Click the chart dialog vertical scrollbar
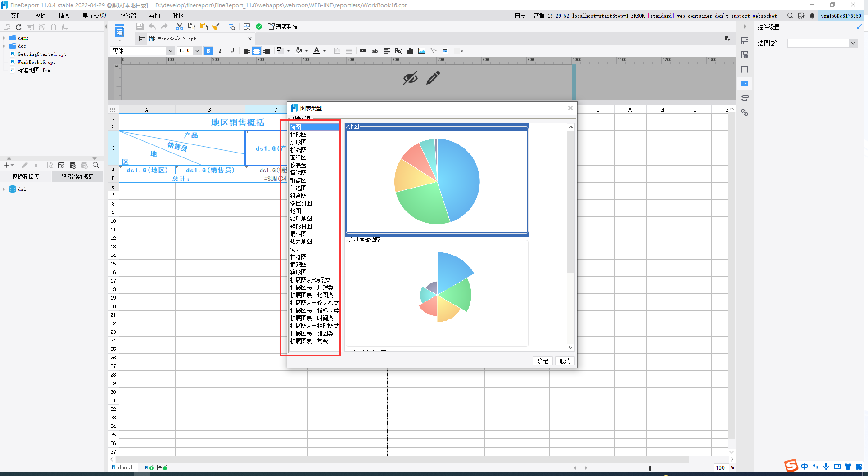 [x=570, y=202]
